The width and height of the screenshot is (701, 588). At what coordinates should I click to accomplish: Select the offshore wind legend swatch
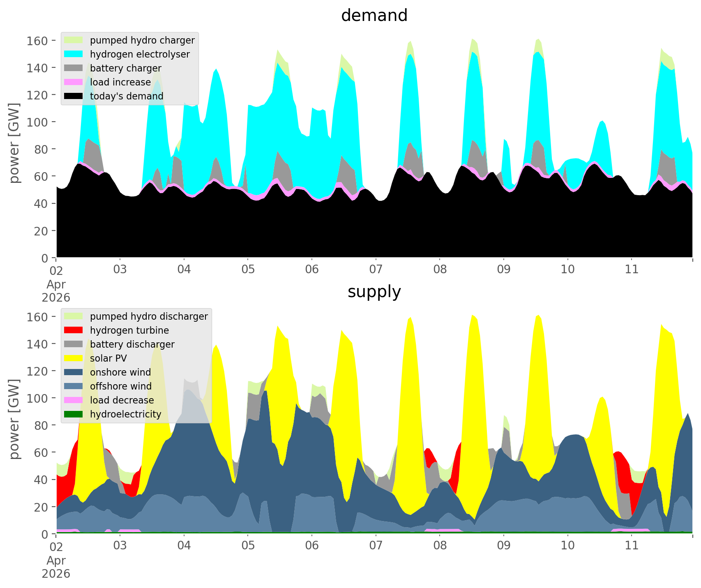[x=74, y=386]
